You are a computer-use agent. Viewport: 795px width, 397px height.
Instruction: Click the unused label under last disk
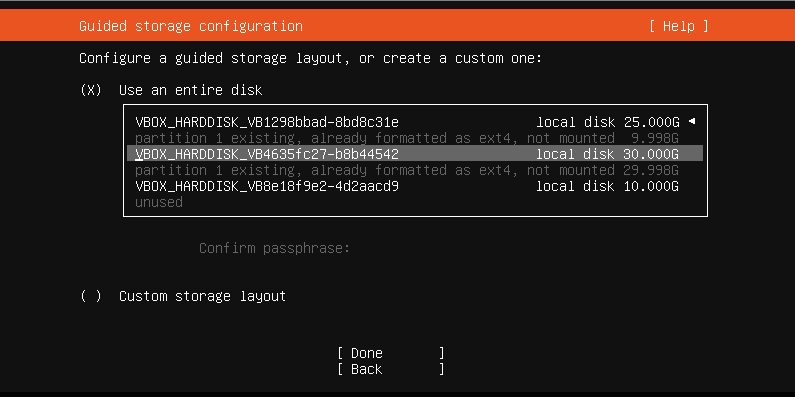[159, 202]
